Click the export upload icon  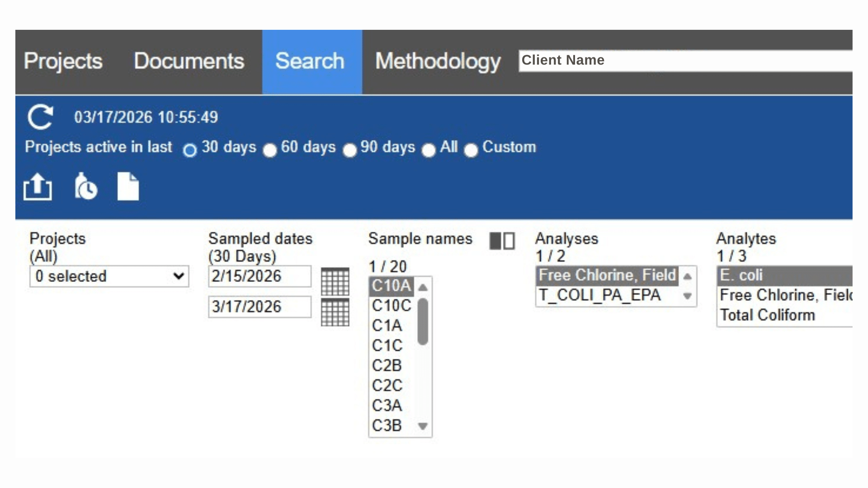pyautogui.click(x=38, y=187)
